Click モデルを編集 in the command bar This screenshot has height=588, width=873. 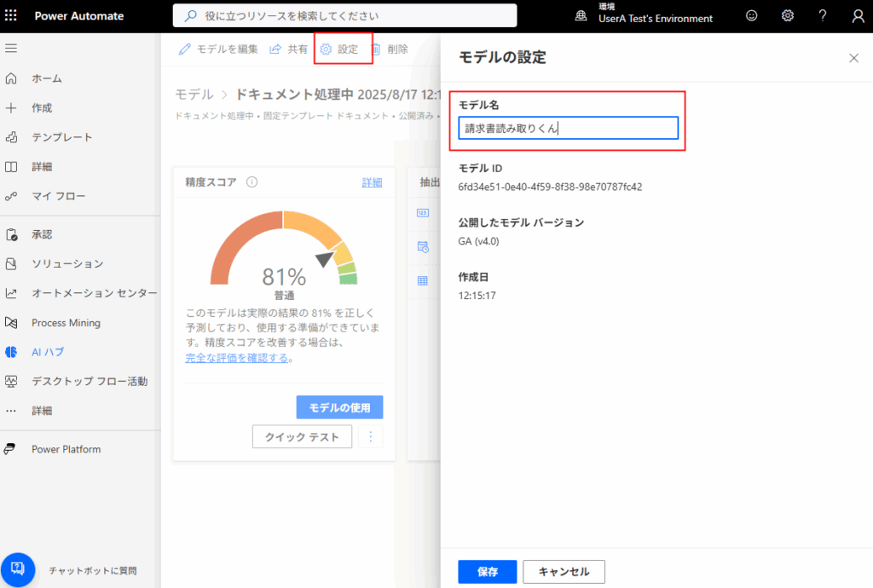click(x=218, y=49)
